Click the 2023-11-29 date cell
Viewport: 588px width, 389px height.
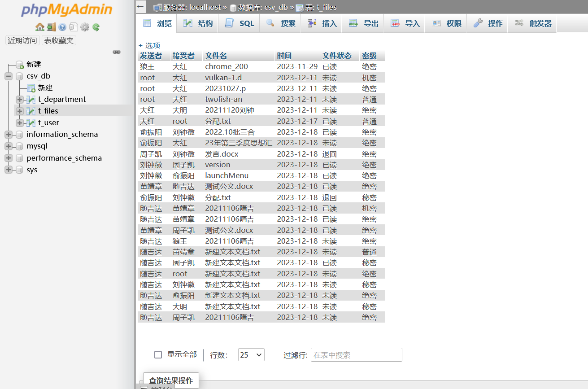click(297, 67)
